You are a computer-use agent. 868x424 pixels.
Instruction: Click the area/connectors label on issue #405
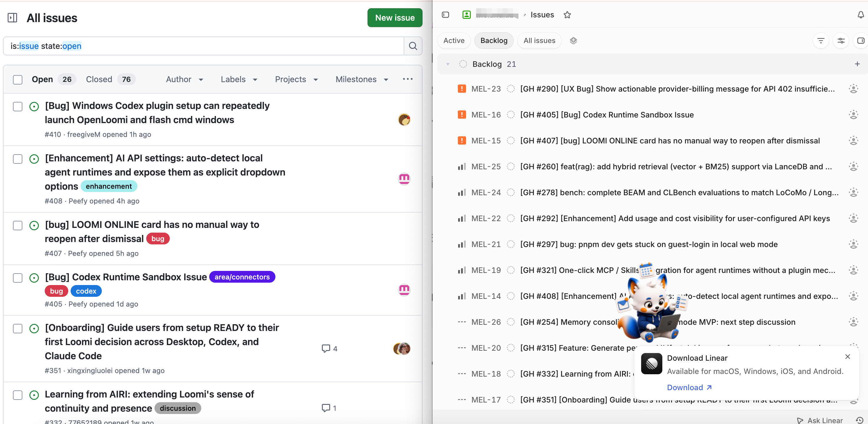(242, 277)
